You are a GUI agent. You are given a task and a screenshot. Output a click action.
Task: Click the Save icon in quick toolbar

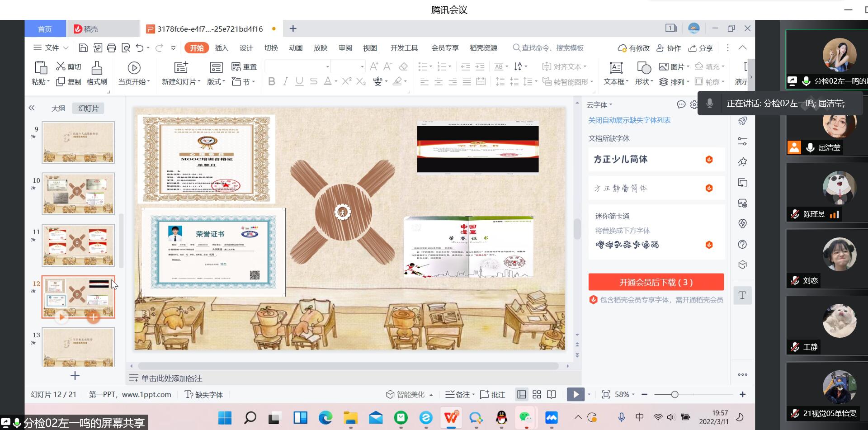(x=83, y=48)
